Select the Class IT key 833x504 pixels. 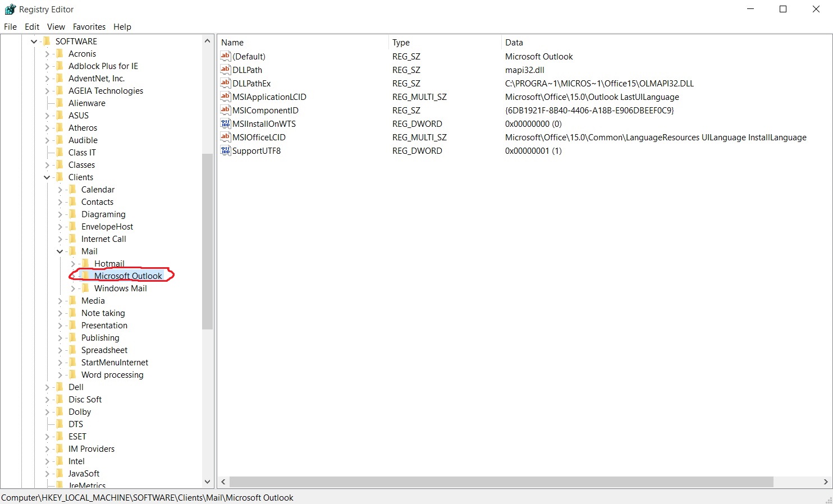[82, 152]
